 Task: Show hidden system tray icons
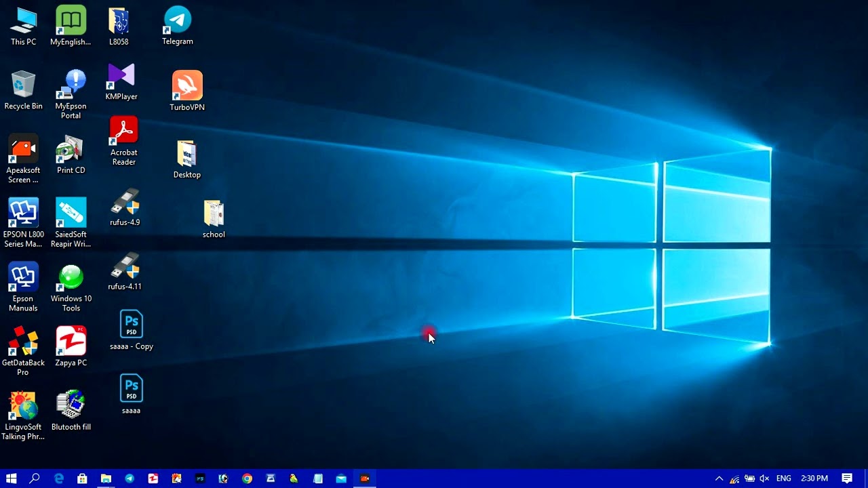[x=719, y=479]
